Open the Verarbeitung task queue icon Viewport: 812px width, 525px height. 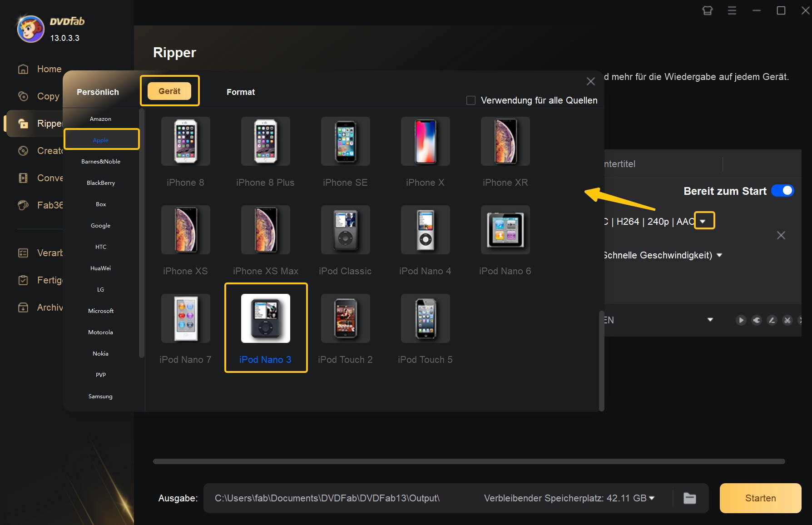[x=23, y=253]
